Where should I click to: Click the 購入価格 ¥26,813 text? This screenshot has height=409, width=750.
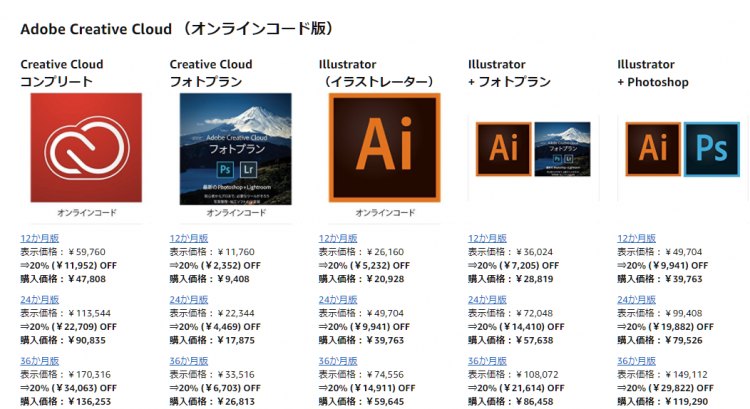(212, 401)
